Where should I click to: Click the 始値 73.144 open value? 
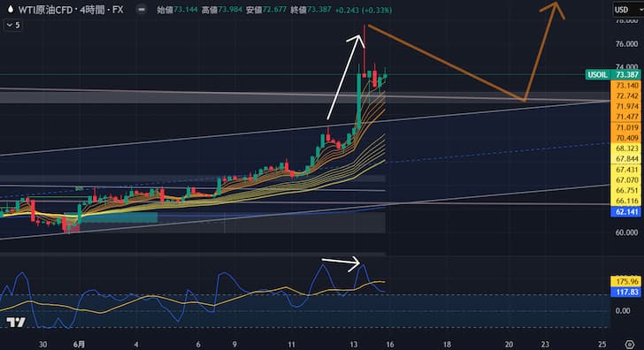[177, 10]
